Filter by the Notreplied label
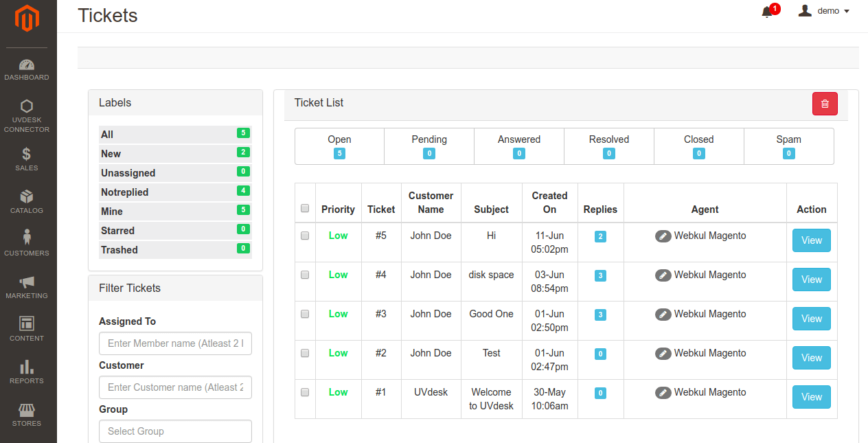 click(x=175, y=192)
